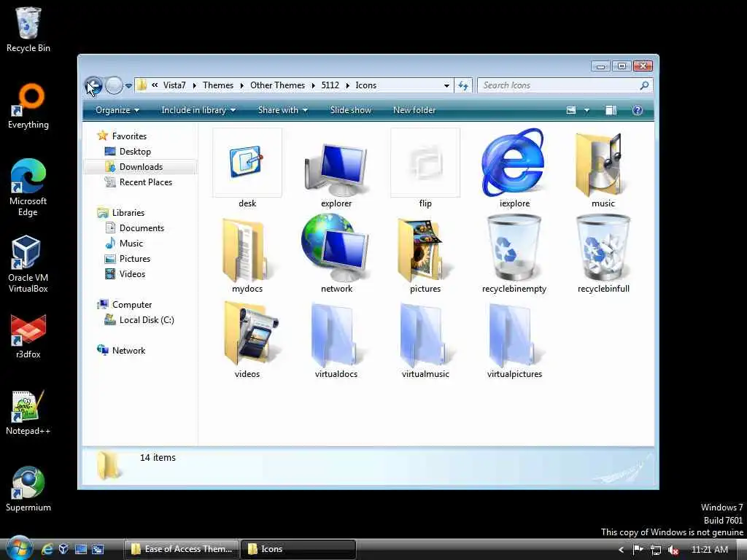Select Notepad++ desktop shortcut
The width and height of the screenshot is (747, 560).
28,413
